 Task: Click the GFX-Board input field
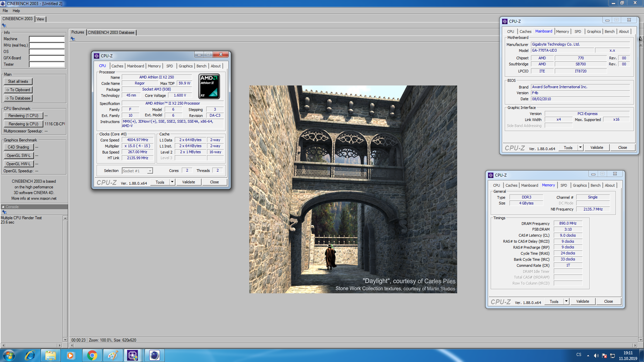point(47,58)
